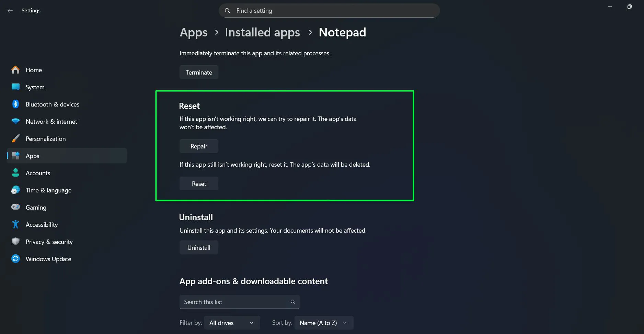The width and height of the screenshot is (644, 334).
Task: Switch to Time & language section
Action: tap(48, 190)
